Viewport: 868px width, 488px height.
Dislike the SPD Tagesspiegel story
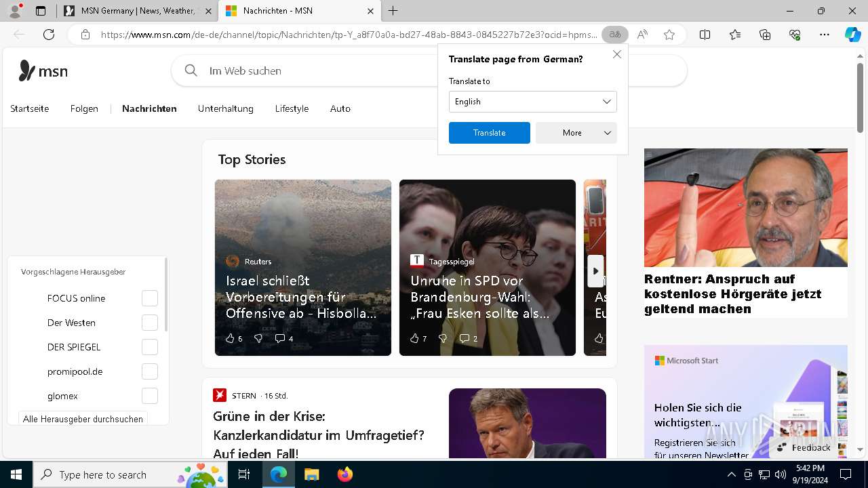pyautogui.click(x=443, y=338)
